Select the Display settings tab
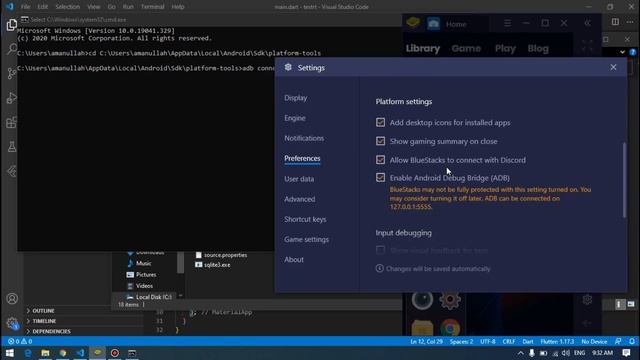Viewport: 640px width, 360px height. tap(296, 98)
